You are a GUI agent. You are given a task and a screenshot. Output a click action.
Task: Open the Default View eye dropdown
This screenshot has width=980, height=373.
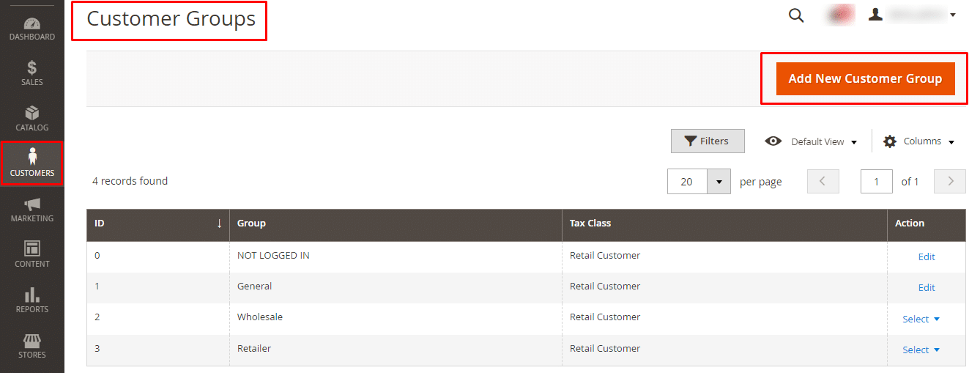(811, 141)
